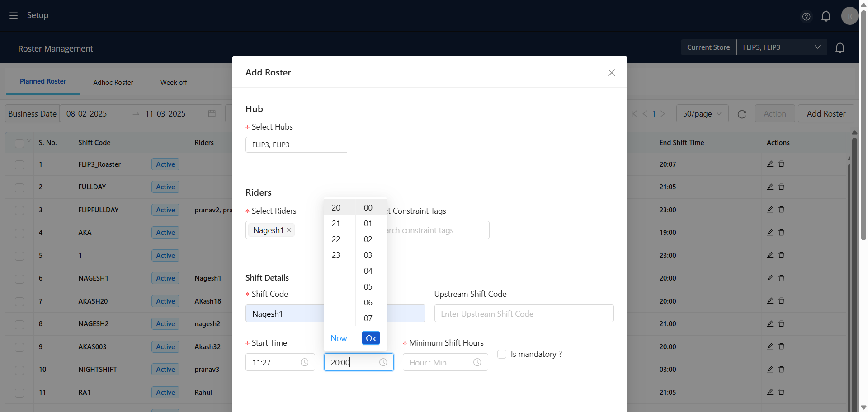Check the AKASH20 row checkbox
This screenshot has width=868, height=412.
(19, 301)
